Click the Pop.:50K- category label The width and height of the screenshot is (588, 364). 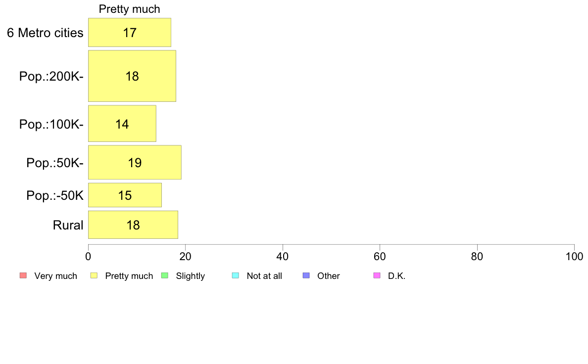55,163
